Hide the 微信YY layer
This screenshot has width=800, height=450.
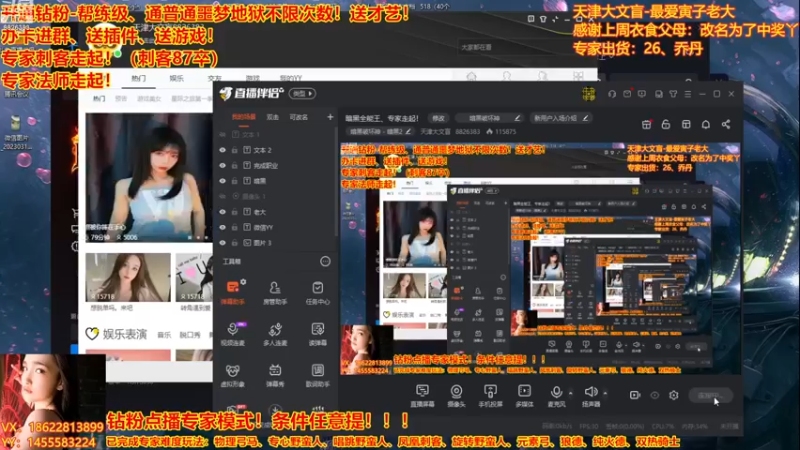pyautogui.click(x=222, y=227)
